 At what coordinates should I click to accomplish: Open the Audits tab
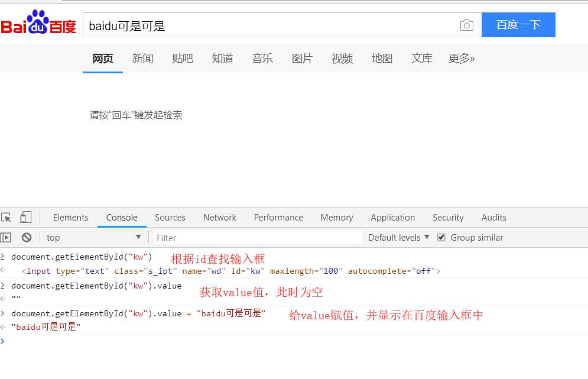493,217
